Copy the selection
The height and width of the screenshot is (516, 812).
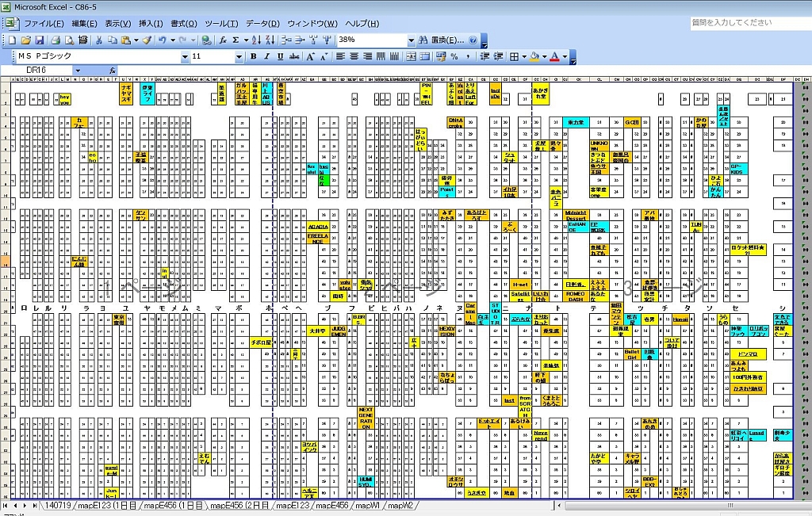point(112,40)
